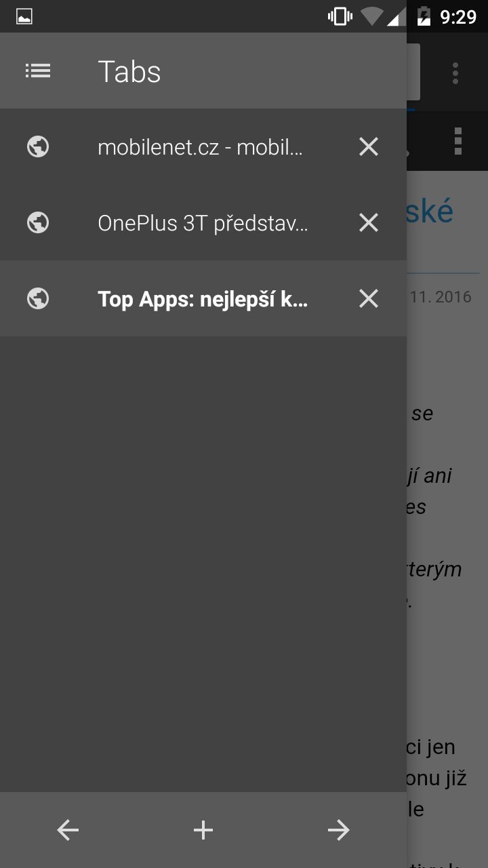Go back using the left arrow
The height and width of the screenshot is (868, 488).
click(68, 830)
